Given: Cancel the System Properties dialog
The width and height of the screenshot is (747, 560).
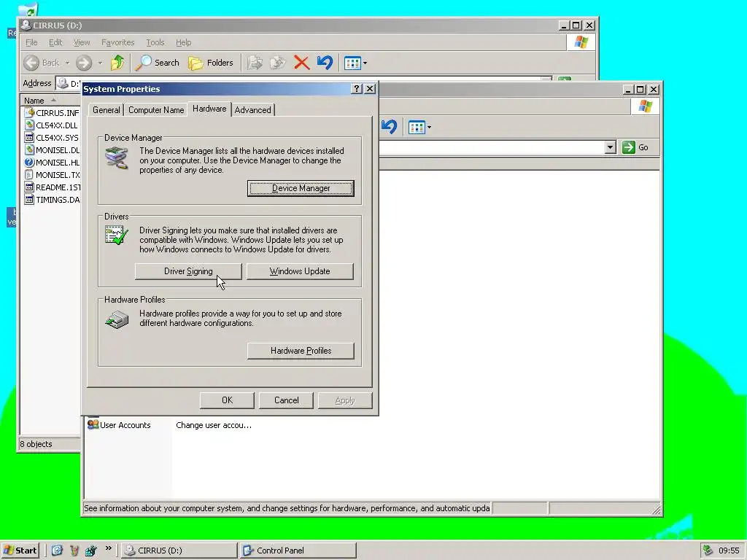Looking at the screenshot, I should tap(286, 400).
